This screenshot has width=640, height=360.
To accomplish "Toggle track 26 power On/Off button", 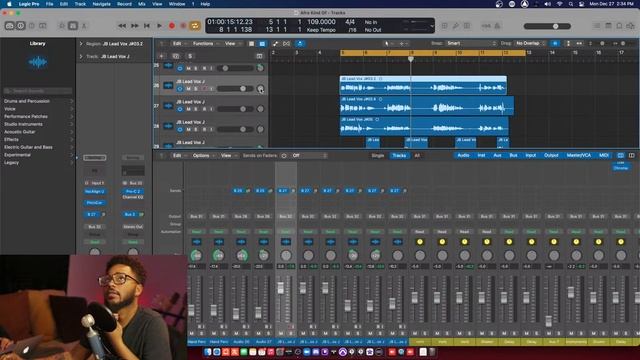I will [x=180, y=89].
